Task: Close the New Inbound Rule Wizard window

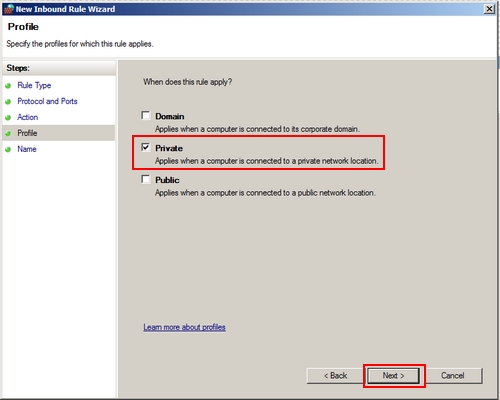Action: click(489, 9)
